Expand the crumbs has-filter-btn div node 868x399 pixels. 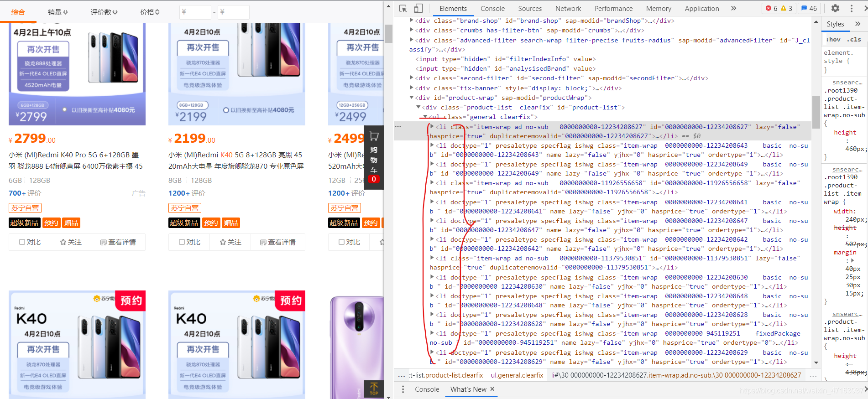point(412,30)
